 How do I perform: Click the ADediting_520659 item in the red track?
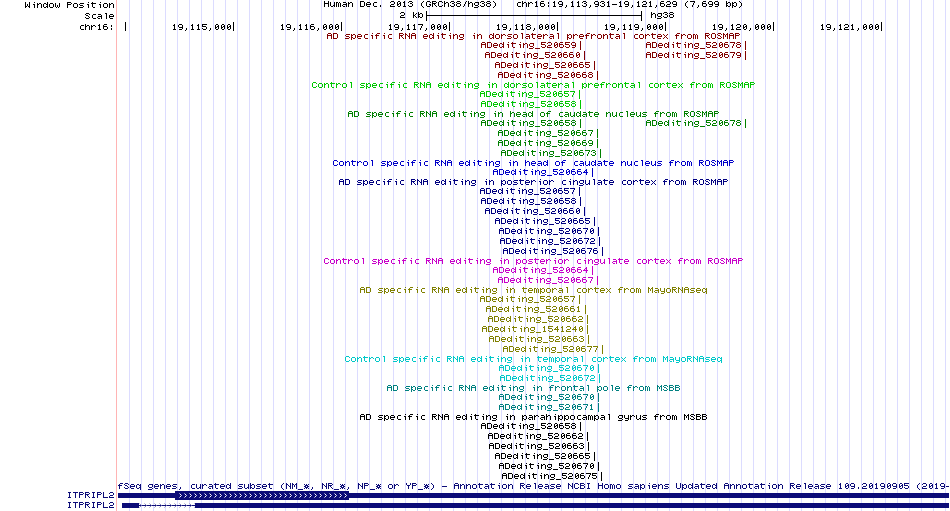tap(528, 45)
